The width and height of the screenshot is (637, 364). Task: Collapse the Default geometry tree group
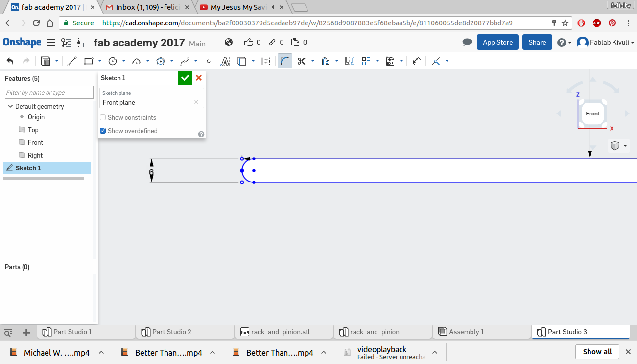pyautogui.click(x=10, y=106)
